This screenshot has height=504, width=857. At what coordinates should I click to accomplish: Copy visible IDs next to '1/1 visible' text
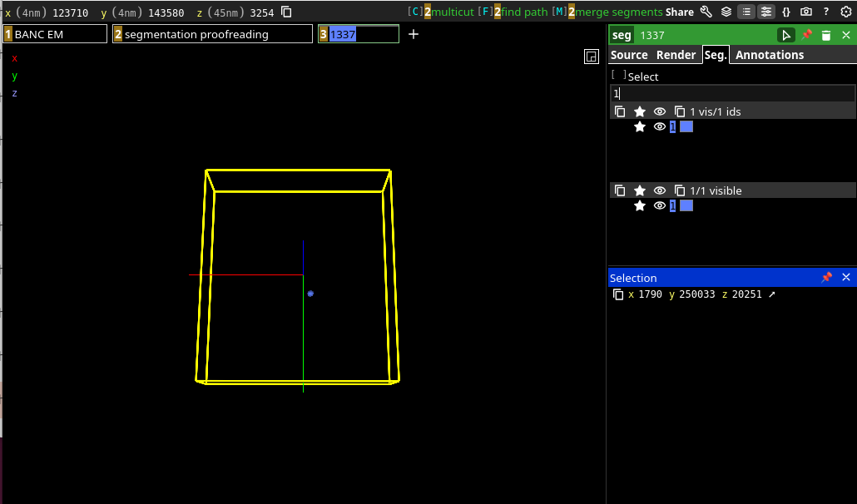pyautogui.click(x=680, y=190)
